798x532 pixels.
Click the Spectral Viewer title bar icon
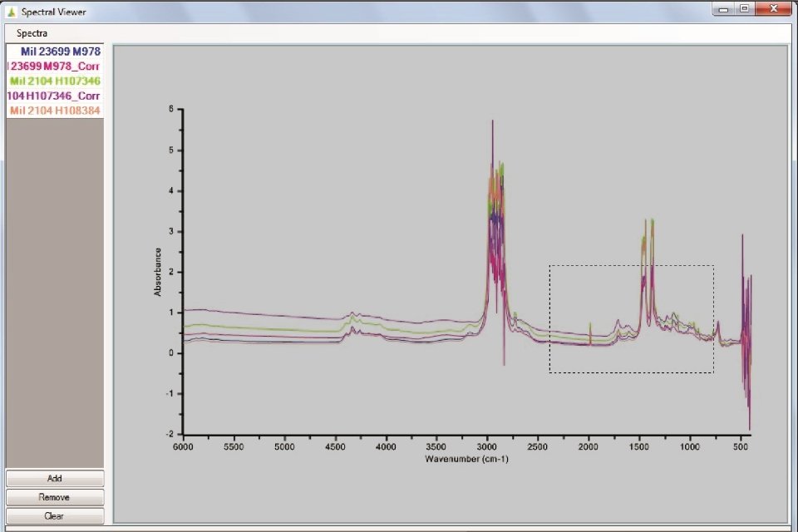(x=11, y=12)
